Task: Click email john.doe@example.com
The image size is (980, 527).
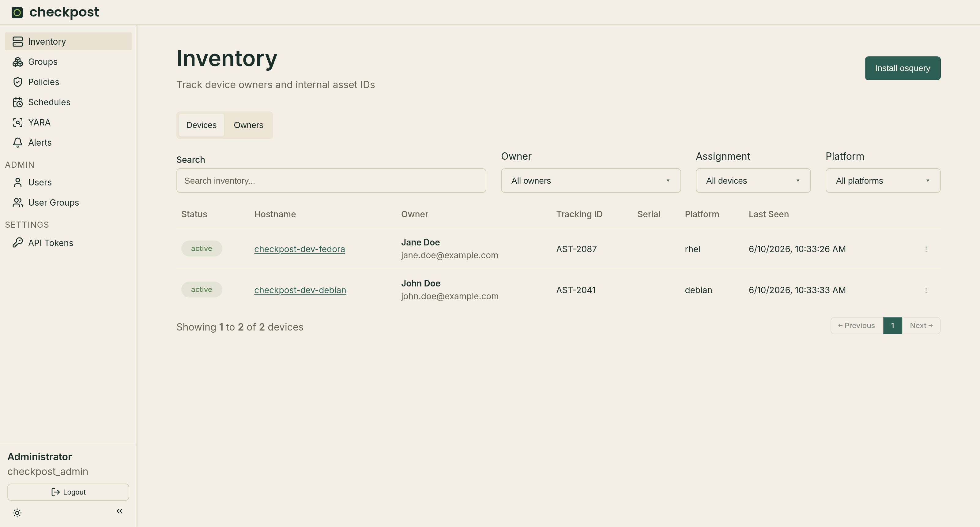Action: click(x=450, y=296)
